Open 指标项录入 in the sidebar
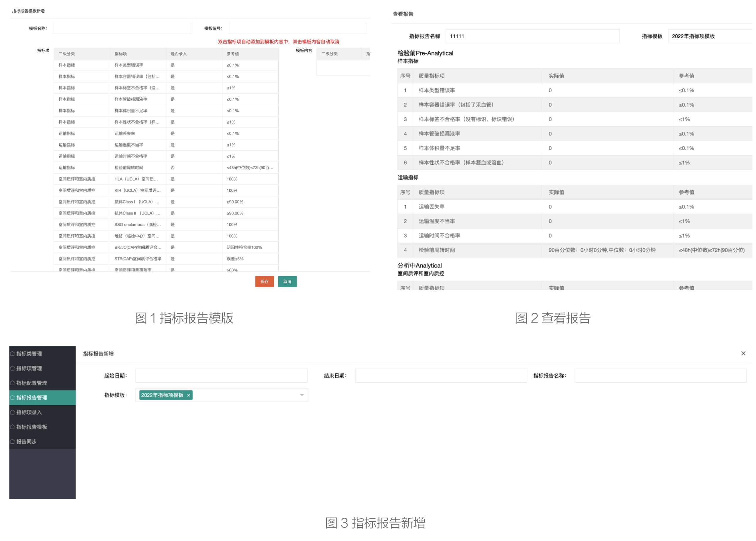Viewport: 756px width, 541px height. point(42,412)
